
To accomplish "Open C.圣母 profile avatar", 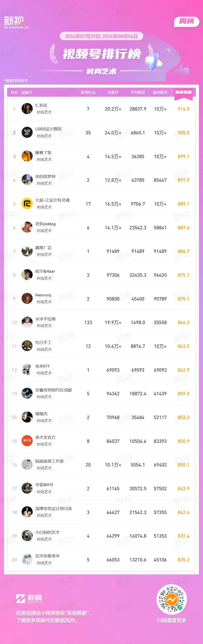I will (27, 109).
